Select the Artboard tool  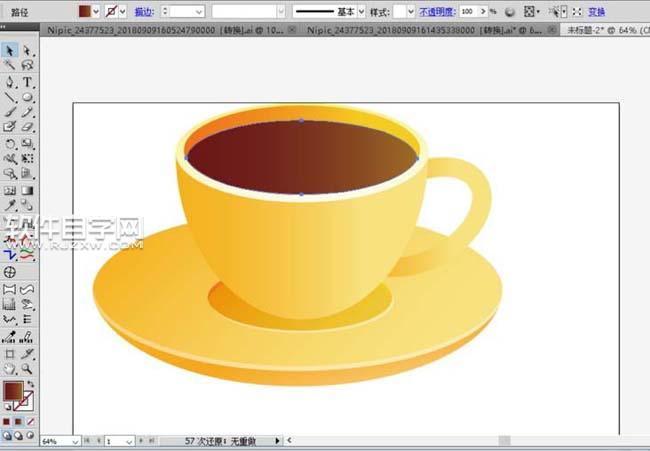pos(10,354)
